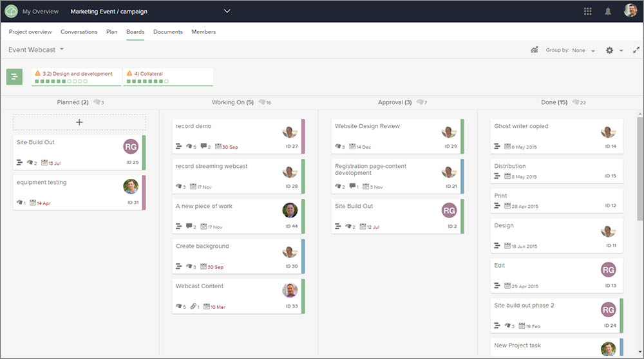Image resolution: width=644 pixels, height=359 pixels.
Task: Switch to the Conversations tab
Action: [79, 32]
